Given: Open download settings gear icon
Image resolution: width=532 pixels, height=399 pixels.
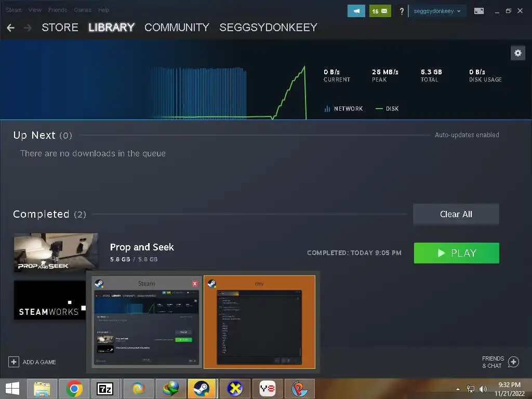Looking at the screenshot, I should click(518, 53).
